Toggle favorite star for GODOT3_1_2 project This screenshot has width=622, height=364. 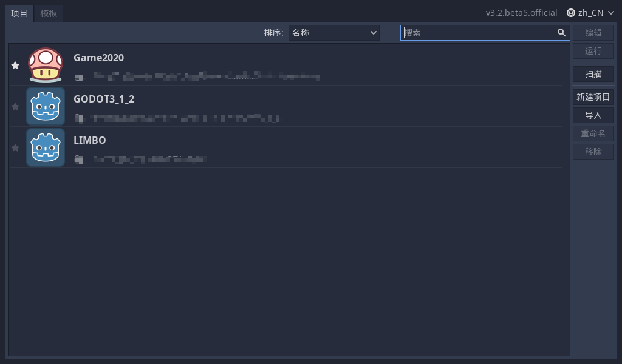(x=15, y=107)
